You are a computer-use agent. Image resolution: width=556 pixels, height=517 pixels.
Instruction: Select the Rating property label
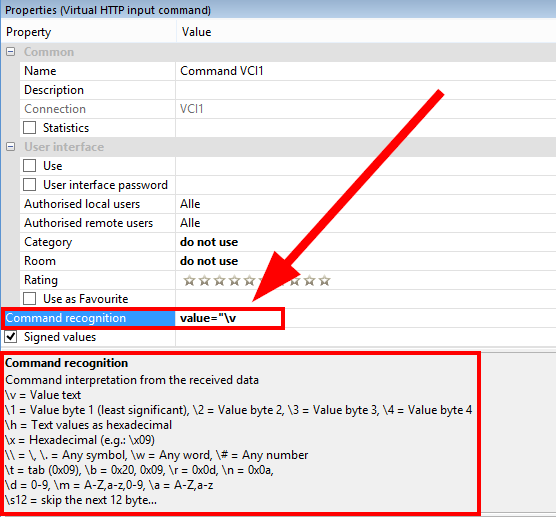tap(41, 280)
